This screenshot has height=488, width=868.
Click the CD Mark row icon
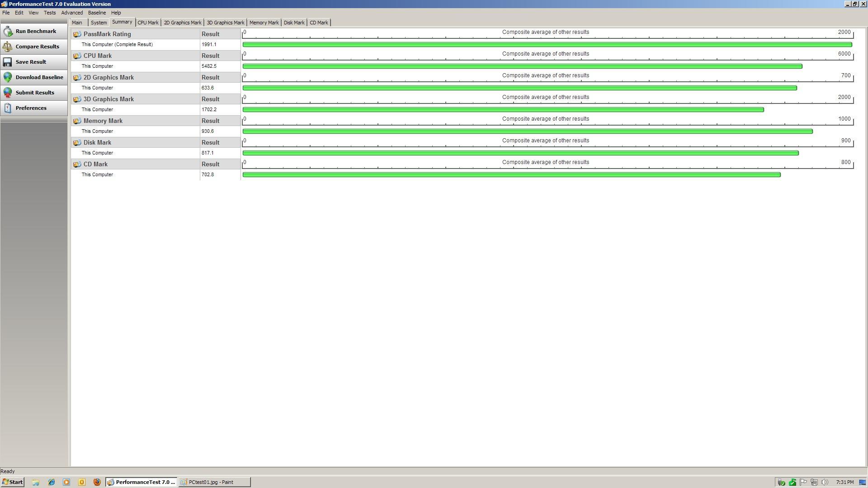77,164
